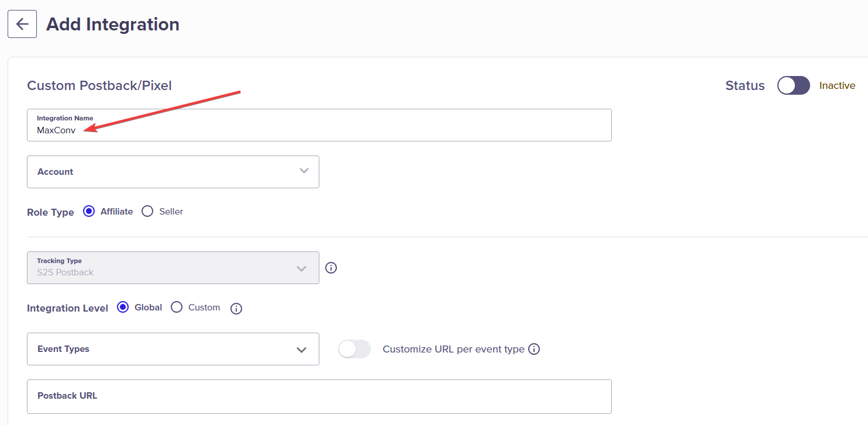
Task: Click the Tracking Type chevron arrow
Action: [301, 268]
